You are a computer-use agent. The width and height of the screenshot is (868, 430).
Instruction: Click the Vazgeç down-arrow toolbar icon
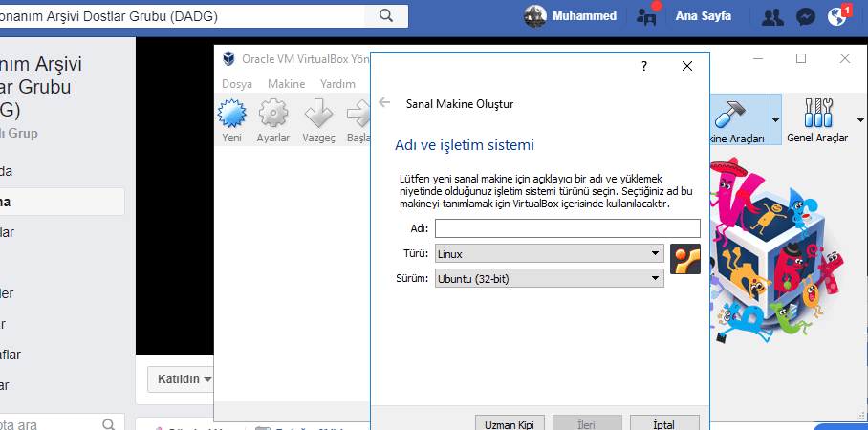point(319,114)
